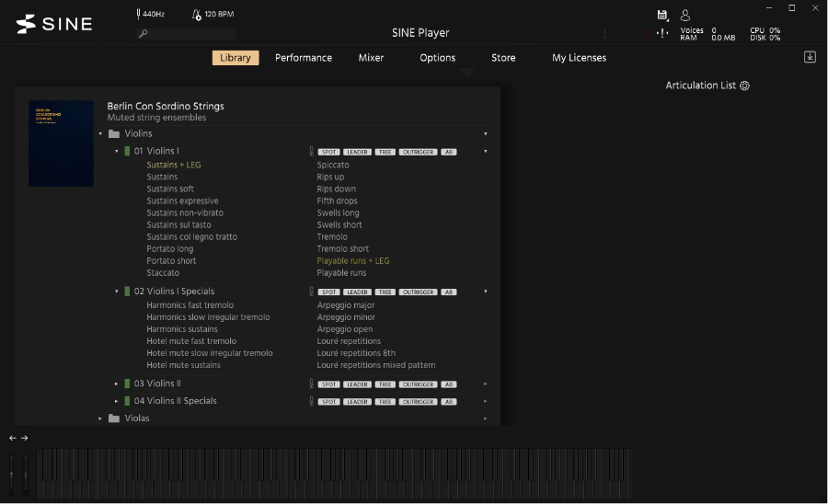
Task: Select the Sustains sul tasto articulation
Action: coord(178,224)
